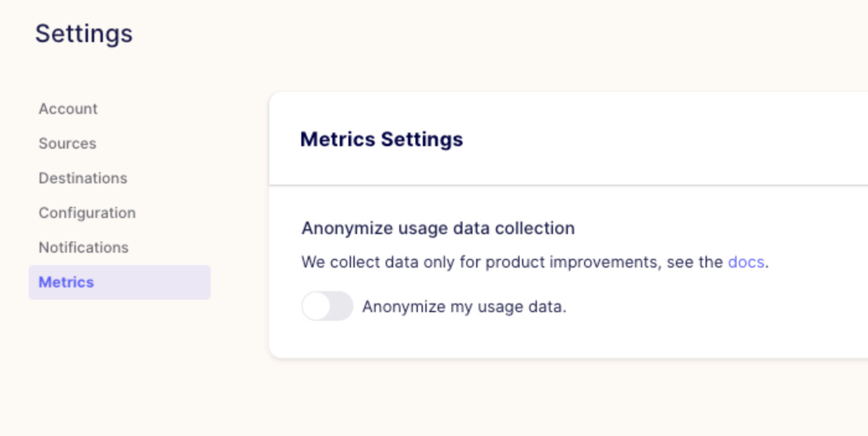Open the Configuration settings page
Image resolution: width=868 pixels, height=436 pixels.
pos(87,213)
